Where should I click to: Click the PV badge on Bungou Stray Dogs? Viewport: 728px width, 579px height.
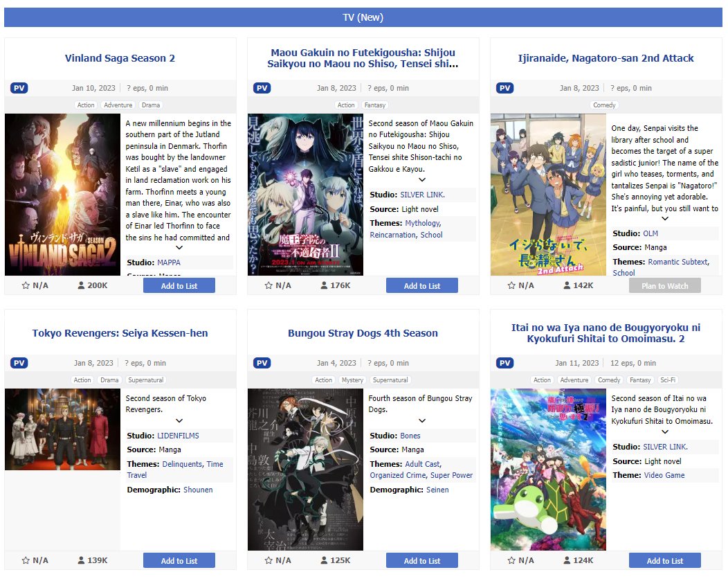tap(262, 363)
